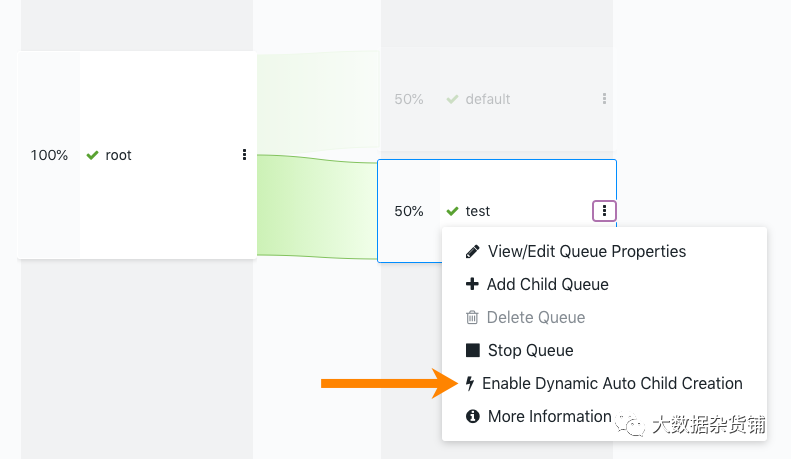
Task: Select View/Edit Queue Properties menu entry
Action: tap(587, 252)
